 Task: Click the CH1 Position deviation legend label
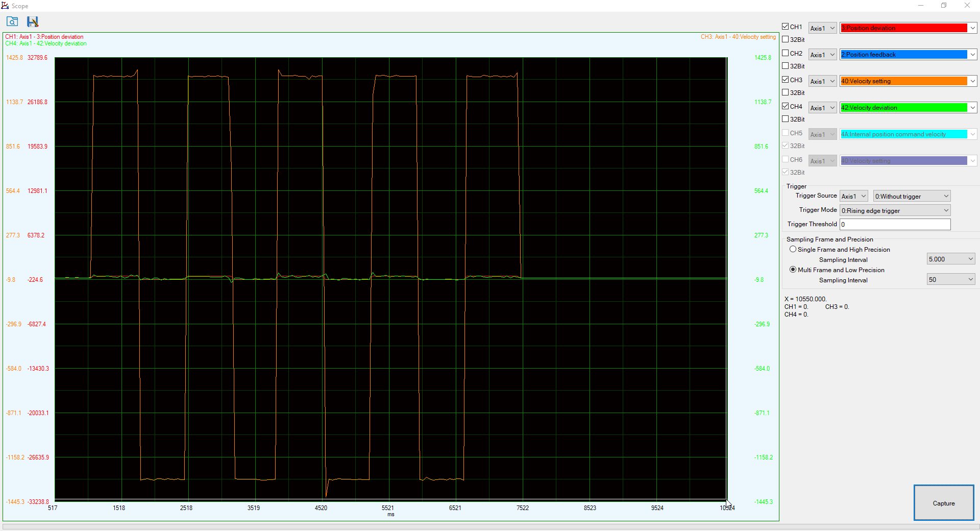tap(44, 37)
